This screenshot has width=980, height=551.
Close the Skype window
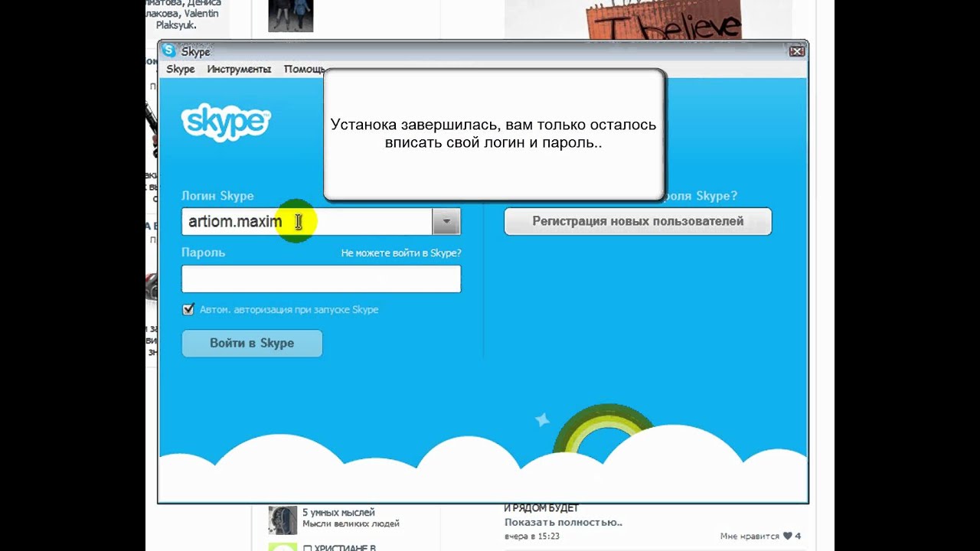[x=796, y=51]
